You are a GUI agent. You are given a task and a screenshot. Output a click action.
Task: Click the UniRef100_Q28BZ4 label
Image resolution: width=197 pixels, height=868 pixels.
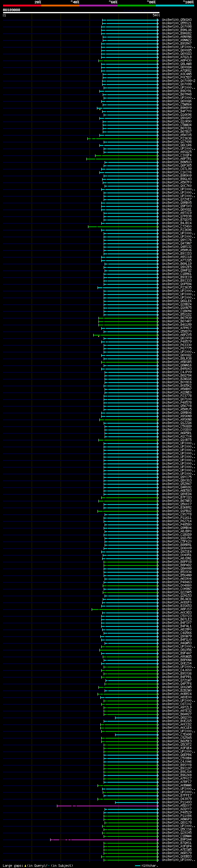177,305
